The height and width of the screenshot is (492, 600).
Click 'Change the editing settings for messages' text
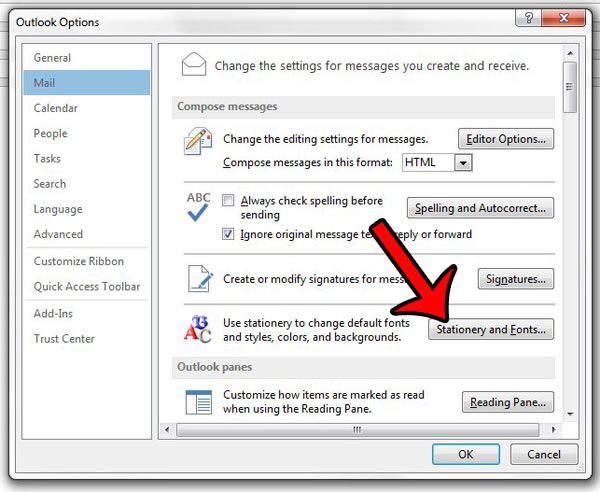(x=326, y=139)
